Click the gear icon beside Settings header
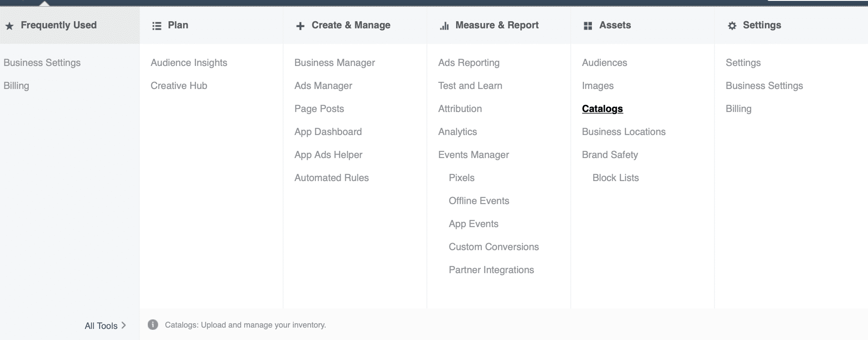Screen dimensions: 868x340 [732, 26]
